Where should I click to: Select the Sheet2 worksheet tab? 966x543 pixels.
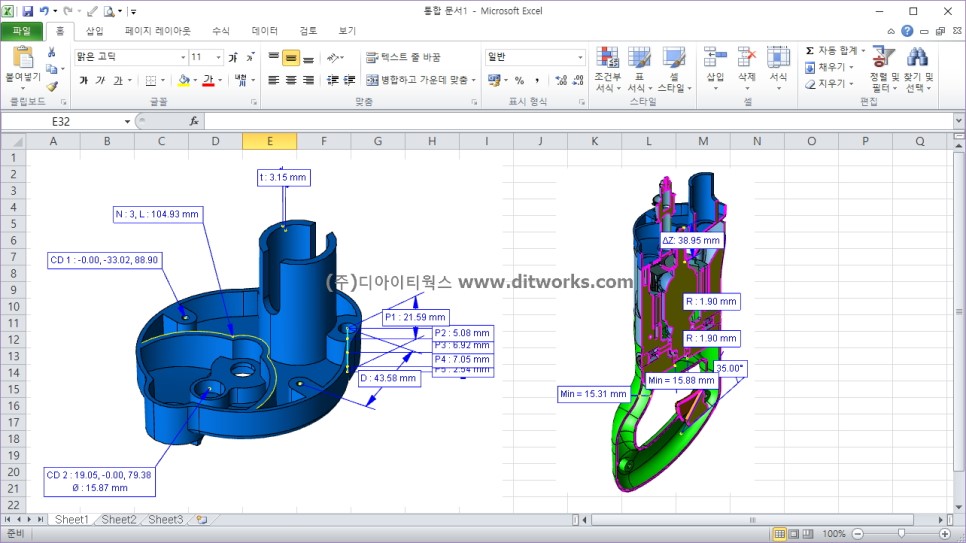click(118, 520)
